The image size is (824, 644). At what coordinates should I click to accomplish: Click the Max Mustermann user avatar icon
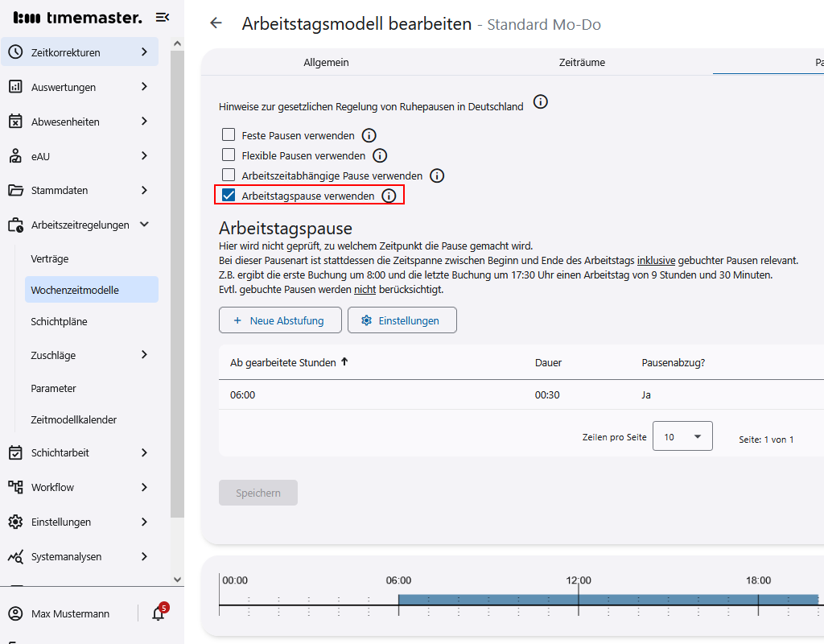point(15,613)
